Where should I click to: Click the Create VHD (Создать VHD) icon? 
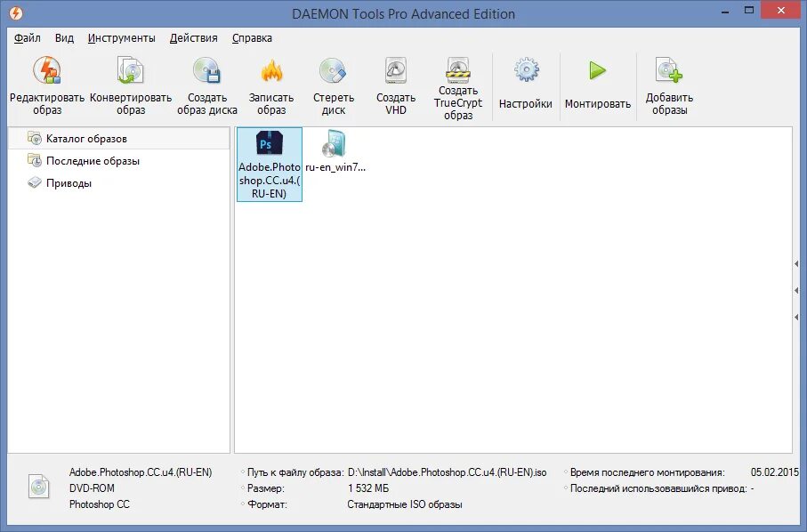point(396,70)
